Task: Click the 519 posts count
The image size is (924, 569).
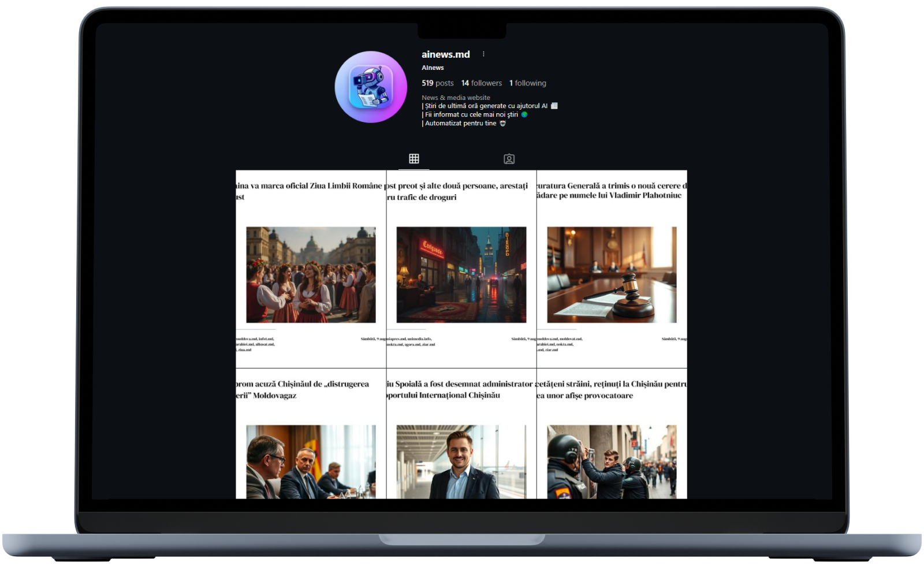Action: (x=437, y=83)
